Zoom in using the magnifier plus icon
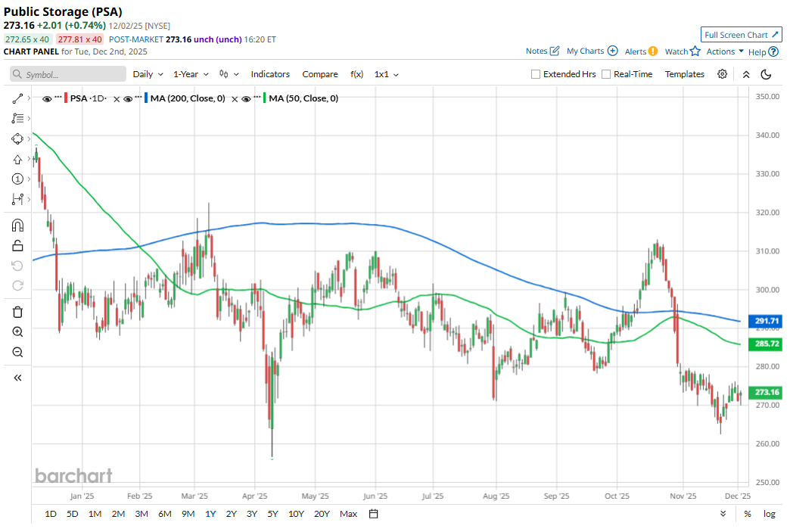The image size is (790, 532). click(17, 332)
